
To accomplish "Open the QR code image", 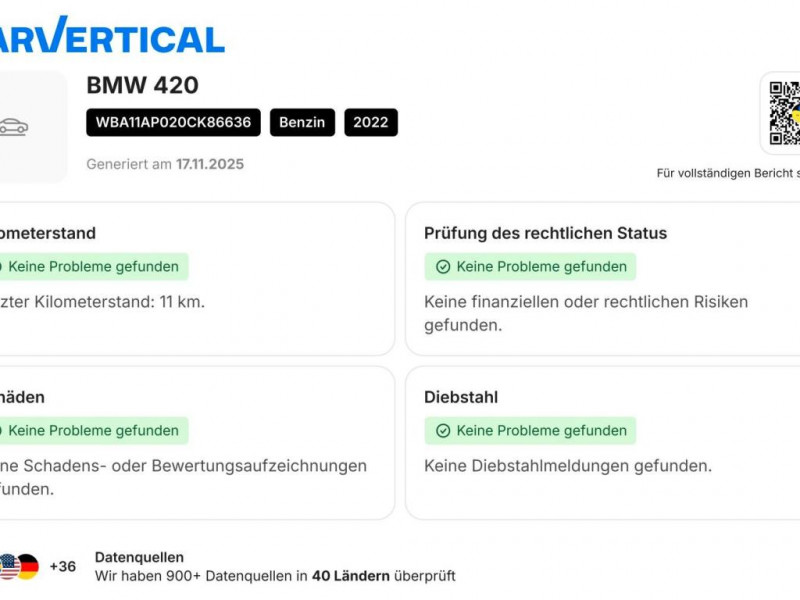I will pyautogui.click(x=784, y=113).
